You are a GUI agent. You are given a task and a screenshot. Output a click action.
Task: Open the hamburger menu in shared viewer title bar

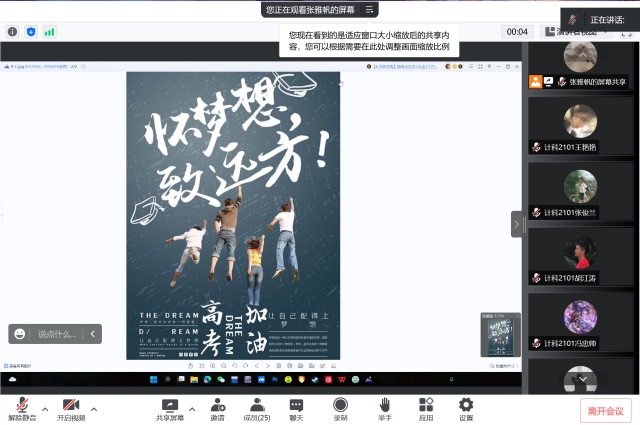tap(471, 66)
